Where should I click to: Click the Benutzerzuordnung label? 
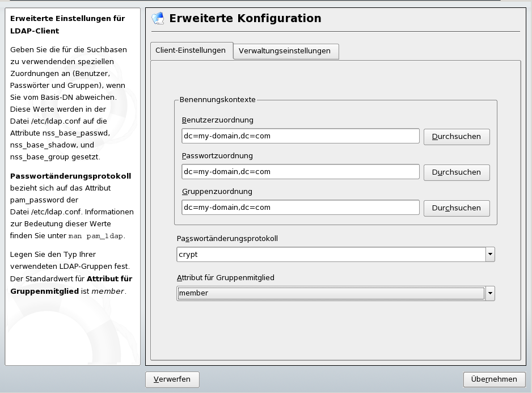coord(218,120)
